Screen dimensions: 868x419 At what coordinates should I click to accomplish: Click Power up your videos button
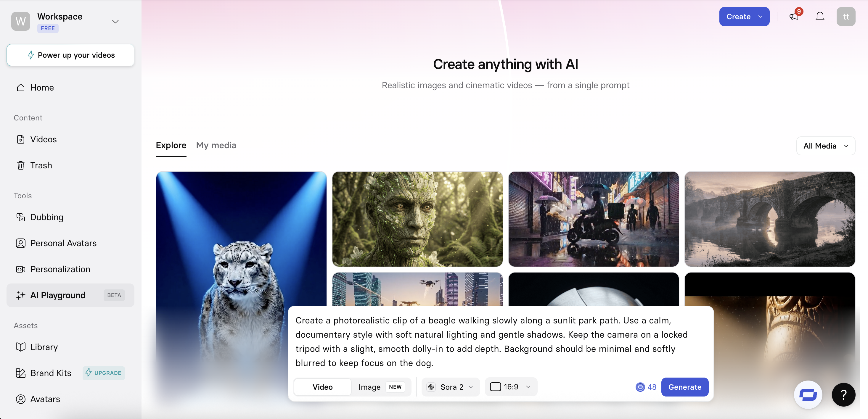point(70,55)
